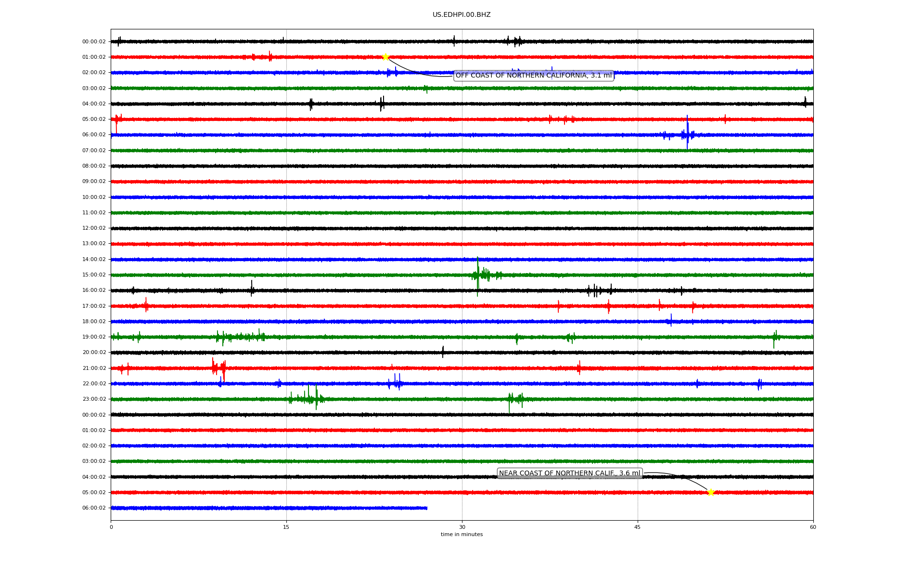Click the 30 tick label on the time axis
The height and width of the screenshot is (578, 924).
[x=462, y=527]
